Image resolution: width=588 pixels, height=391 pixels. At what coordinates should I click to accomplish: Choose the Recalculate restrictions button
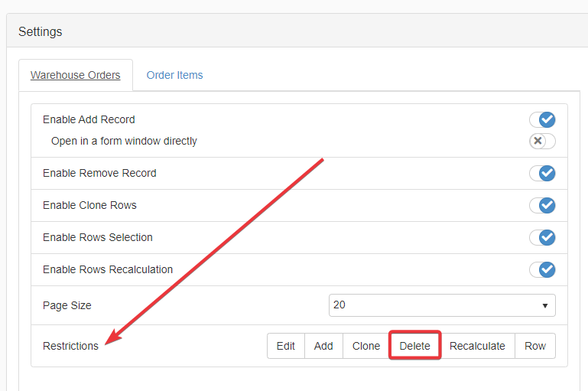coord(477,346)
